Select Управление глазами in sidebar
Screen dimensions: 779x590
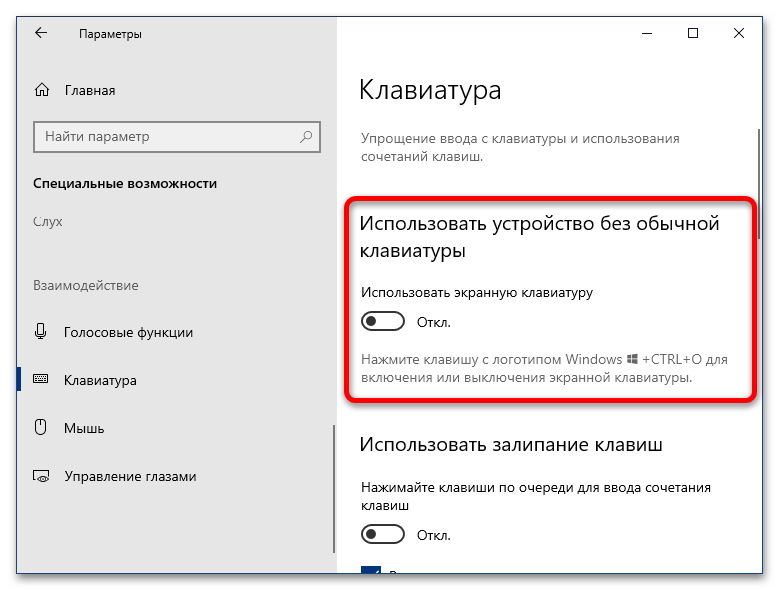130,476
